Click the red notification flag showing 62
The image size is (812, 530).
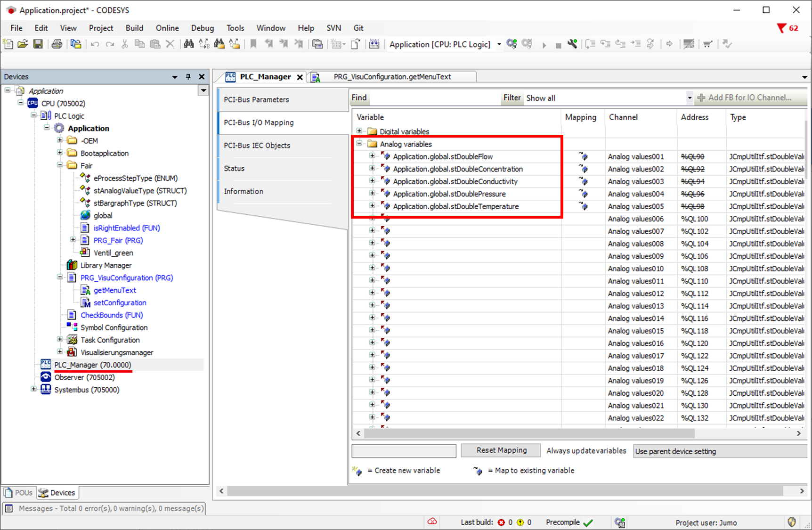[x=788, y=28]
